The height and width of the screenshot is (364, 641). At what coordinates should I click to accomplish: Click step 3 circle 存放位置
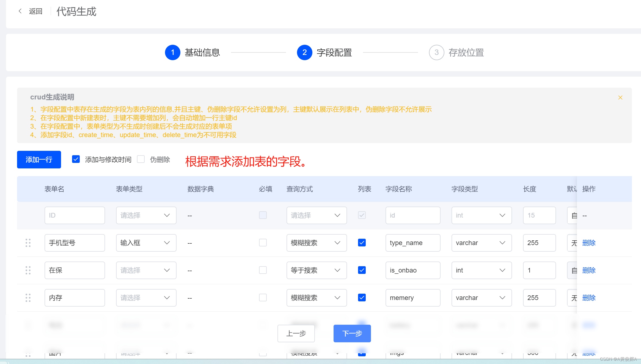pos(437,52)
